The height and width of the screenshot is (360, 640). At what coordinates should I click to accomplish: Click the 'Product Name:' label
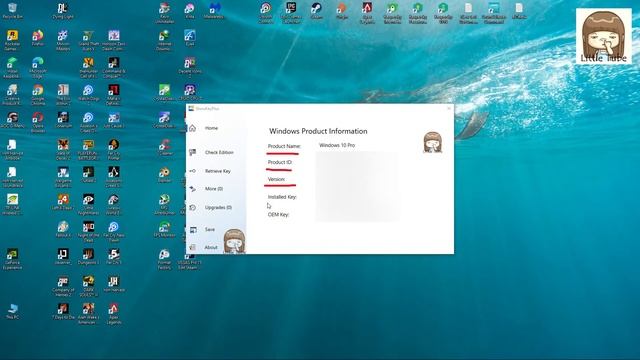click(284, 146)
